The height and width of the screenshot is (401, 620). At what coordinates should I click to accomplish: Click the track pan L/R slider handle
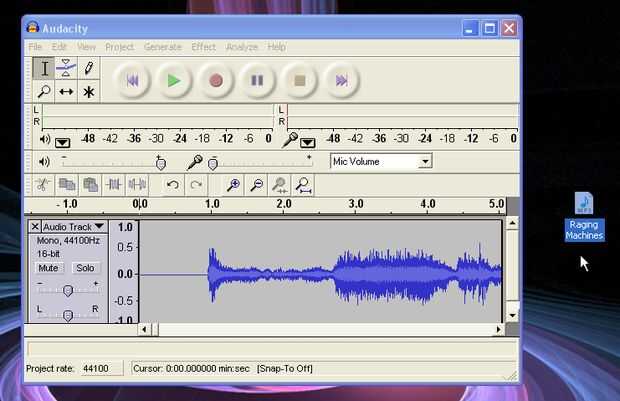[x=68, y=315]
